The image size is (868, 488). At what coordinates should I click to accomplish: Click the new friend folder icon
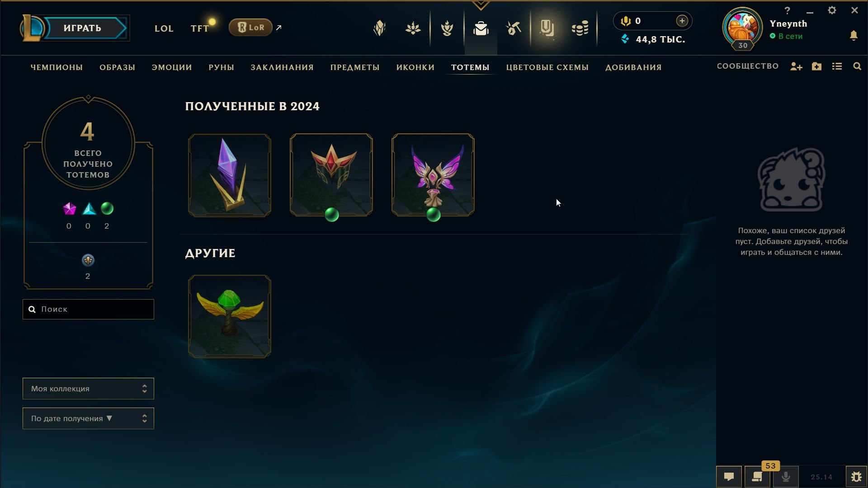point(816,66)
